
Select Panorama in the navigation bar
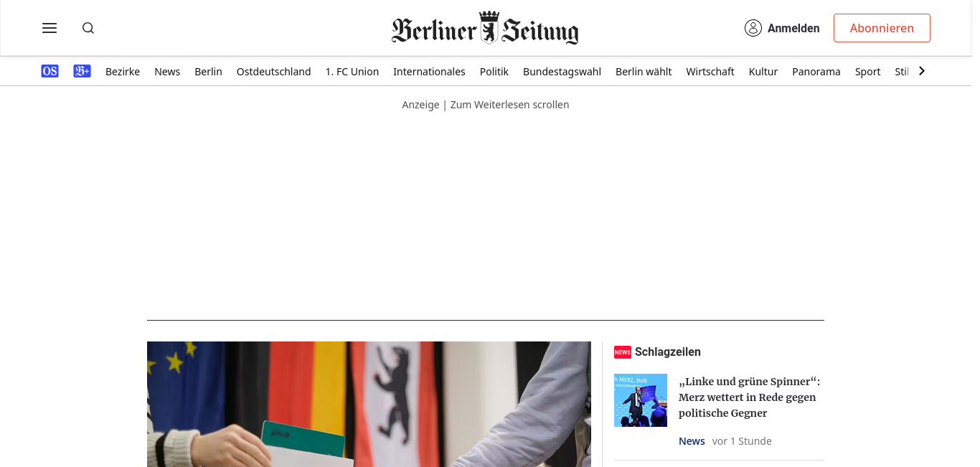(816, 71)
